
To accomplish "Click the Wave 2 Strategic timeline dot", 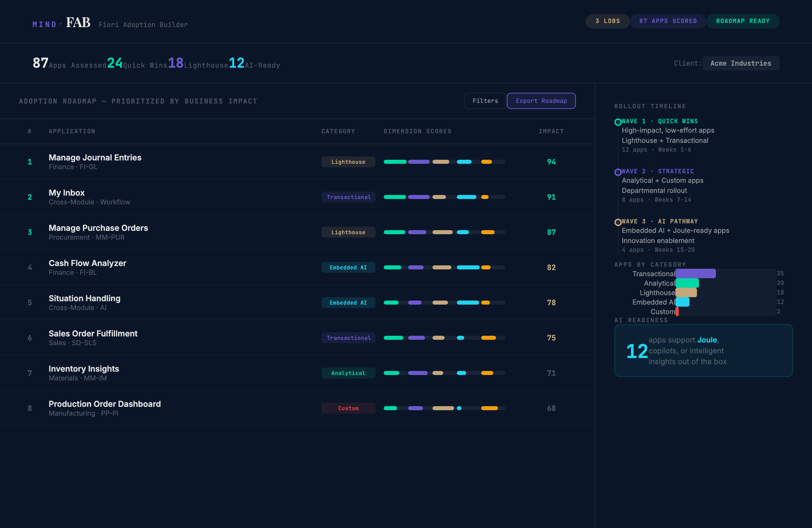I will [617, 172].
